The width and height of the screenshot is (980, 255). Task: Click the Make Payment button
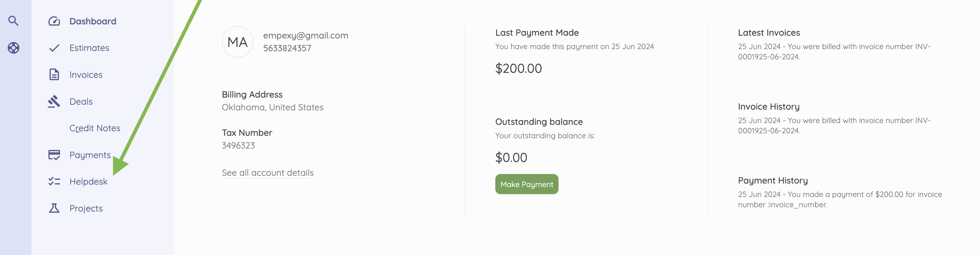[x=526, y=184]
